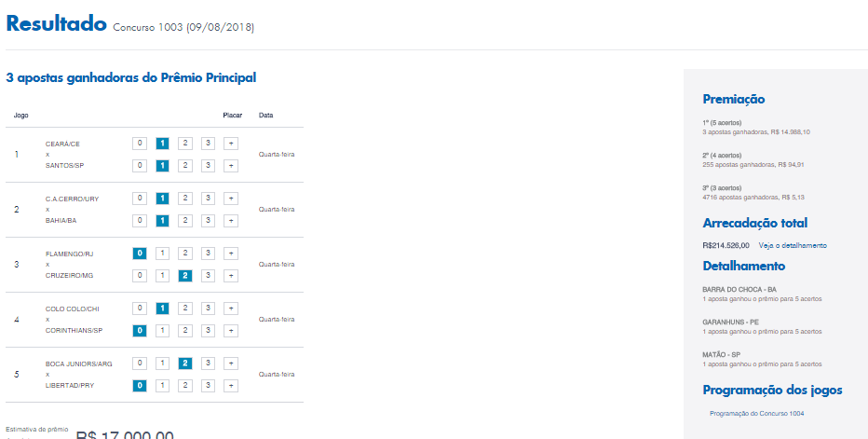Select score 3 for C.A.CERRO/URY

coord(208,199)
